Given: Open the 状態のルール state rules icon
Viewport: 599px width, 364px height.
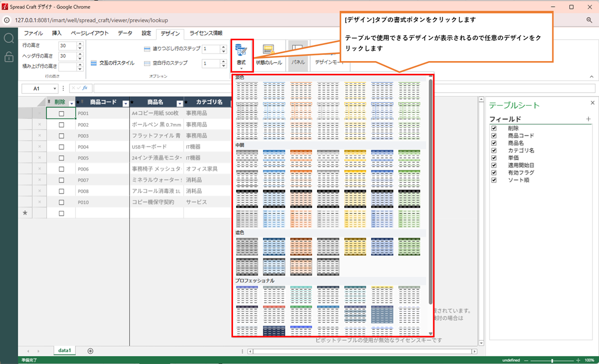Looking at the screenshot, I should [x=268, y=50].
